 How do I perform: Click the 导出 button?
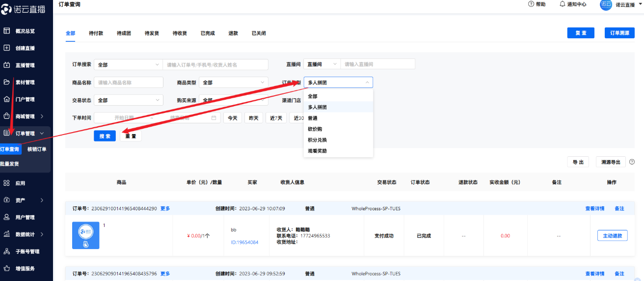click(578, 162)
